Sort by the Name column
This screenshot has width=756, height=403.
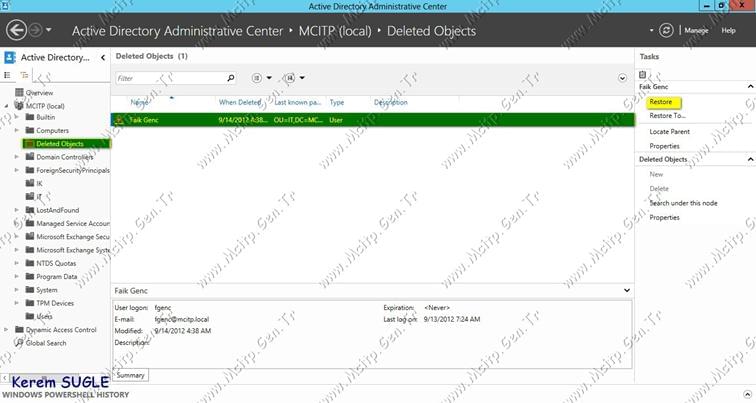[139, 102]
